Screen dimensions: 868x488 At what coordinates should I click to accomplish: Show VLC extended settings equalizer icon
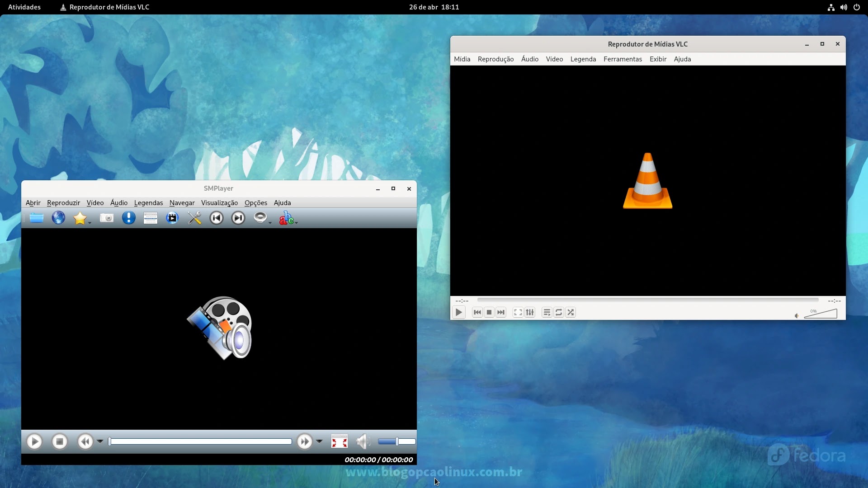tap(530, 312)
